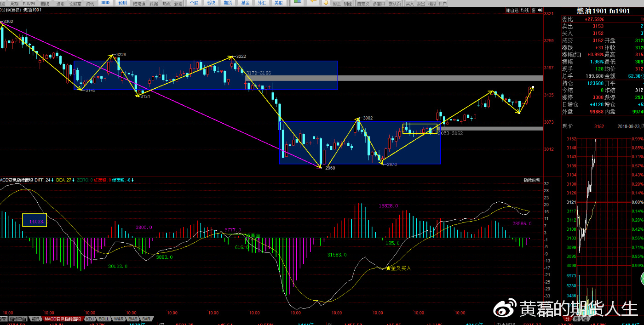Click the 修正 toolbar item
Viewport: 644px width, 325px height.
point(337,4)
